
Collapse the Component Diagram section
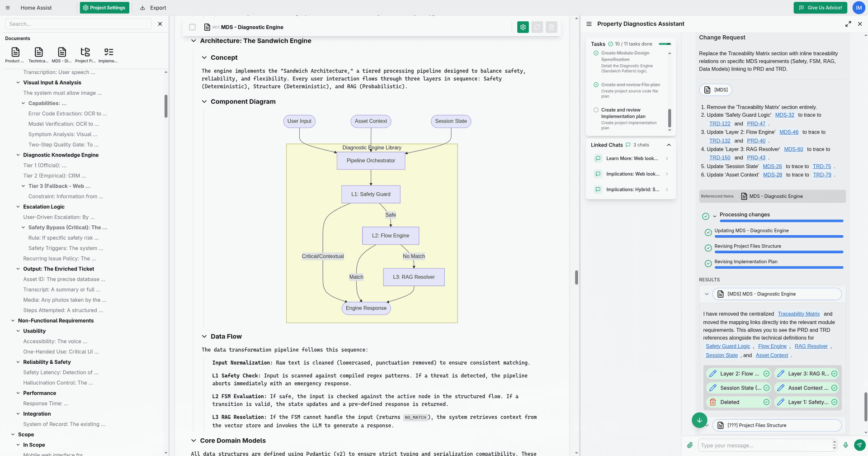pos(204,102)
